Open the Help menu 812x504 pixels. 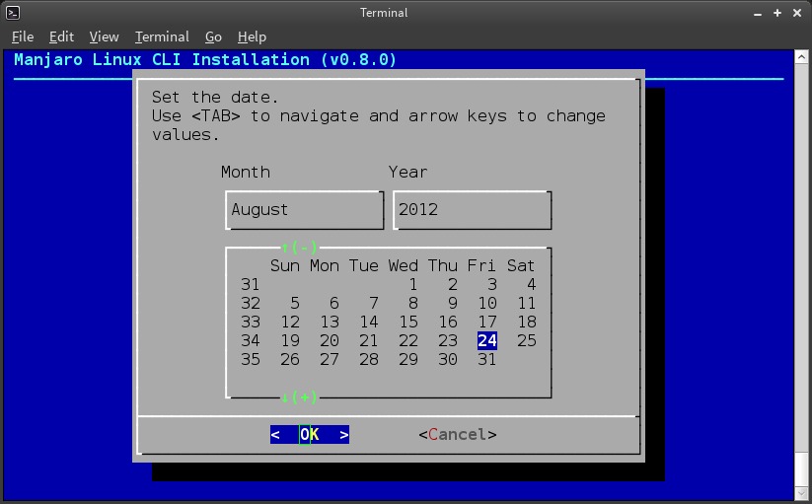(252, 36)
